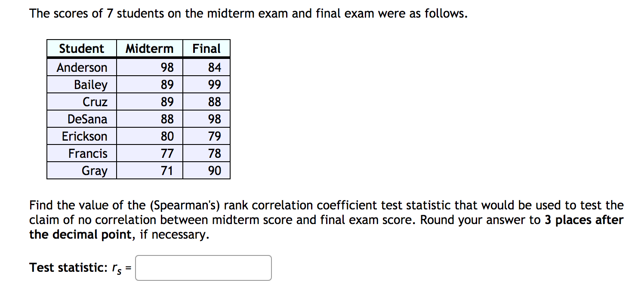Select Bailey's final score of 99
644x292 pixels.
click(x=215, y=84)
